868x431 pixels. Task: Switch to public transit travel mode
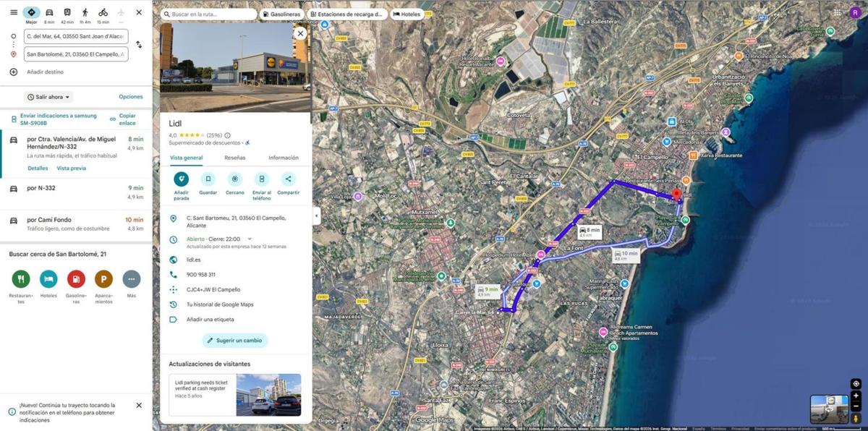[x=67, y=12]
